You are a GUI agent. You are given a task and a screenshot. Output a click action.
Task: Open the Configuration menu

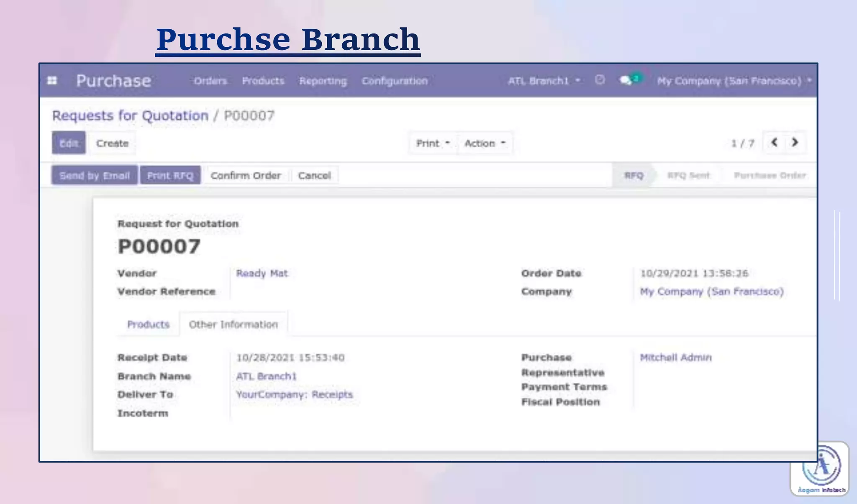[x=394, y=81]
